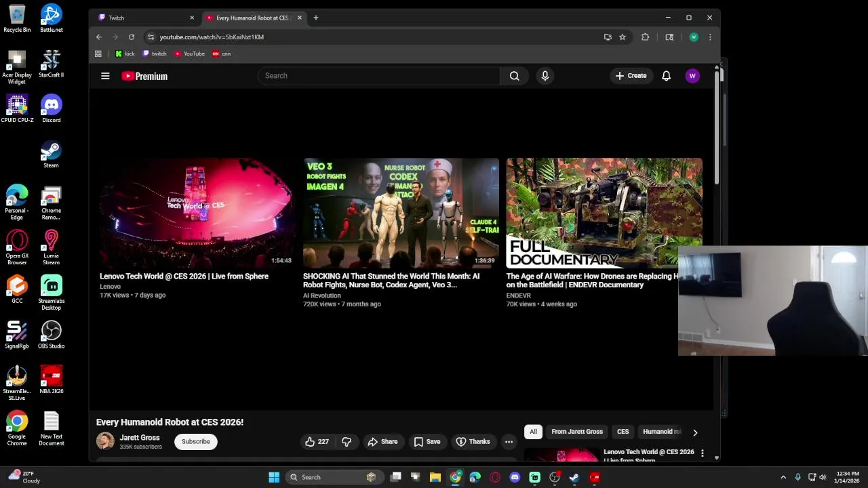Open the AI Revolution channel link

click(x=322, y=296)
